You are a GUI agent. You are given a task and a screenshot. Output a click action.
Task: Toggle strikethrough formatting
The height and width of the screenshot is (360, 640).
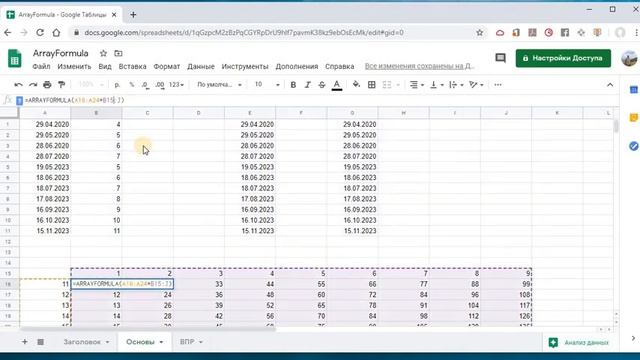pos(322,85)
